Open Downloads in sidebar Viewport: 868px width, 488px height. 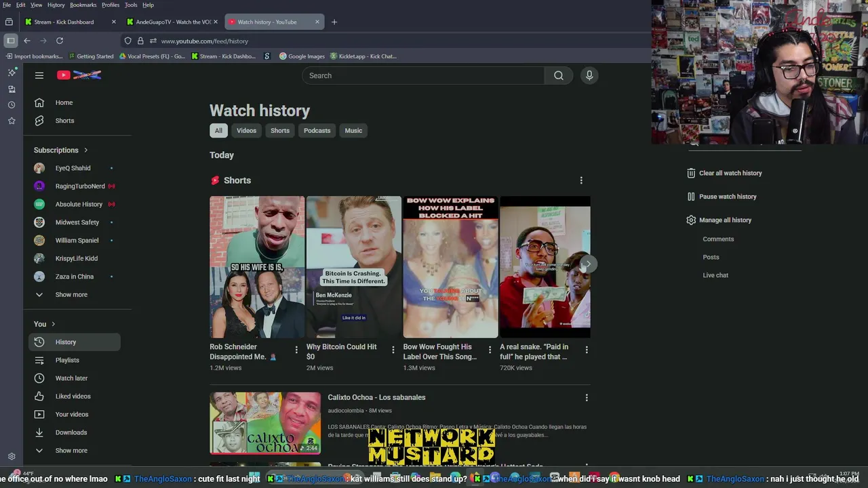(x=75, y=432)
